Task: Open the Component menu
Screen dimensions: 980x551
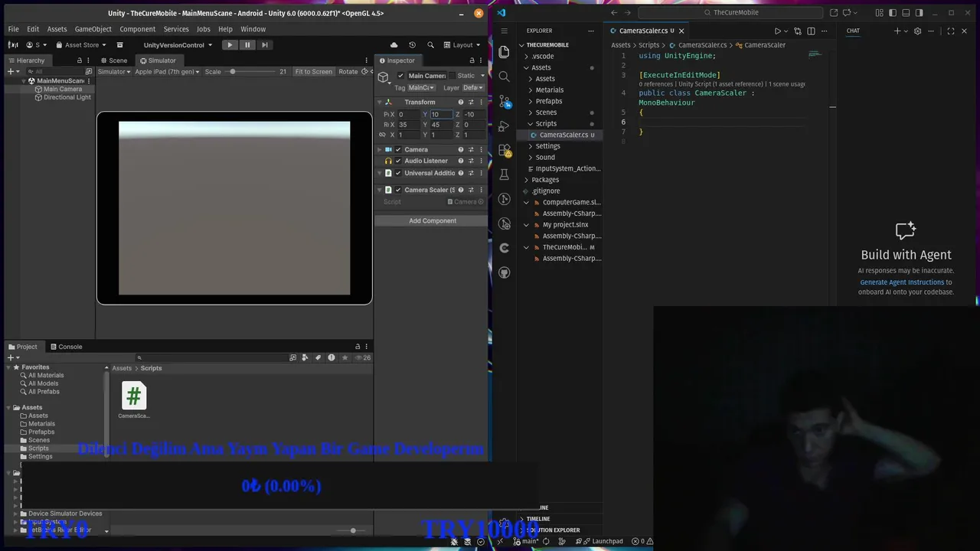Action: click(x=138, y=29)
